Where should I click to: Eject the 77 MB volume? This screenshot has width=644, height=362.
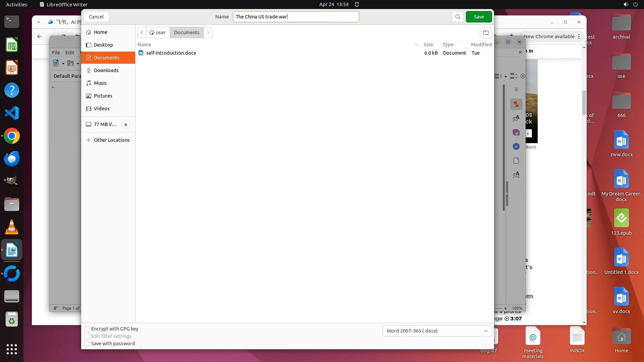(x=126, y=124)
